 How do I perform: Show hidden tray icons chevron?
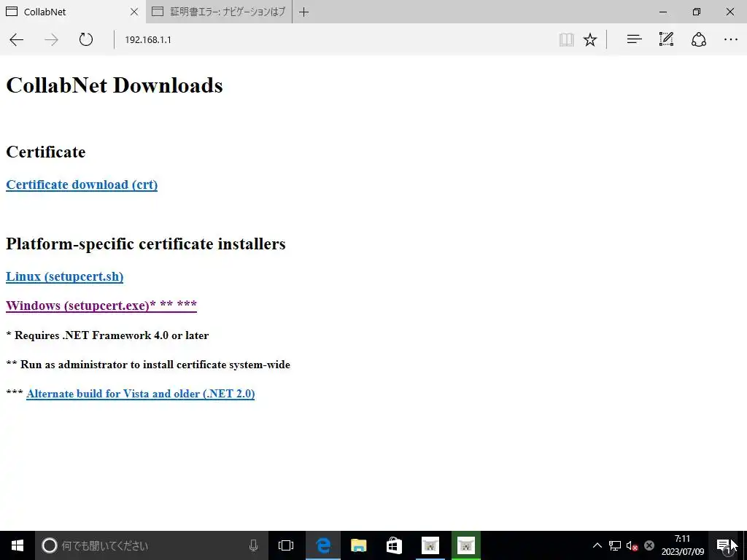point(597,545)
